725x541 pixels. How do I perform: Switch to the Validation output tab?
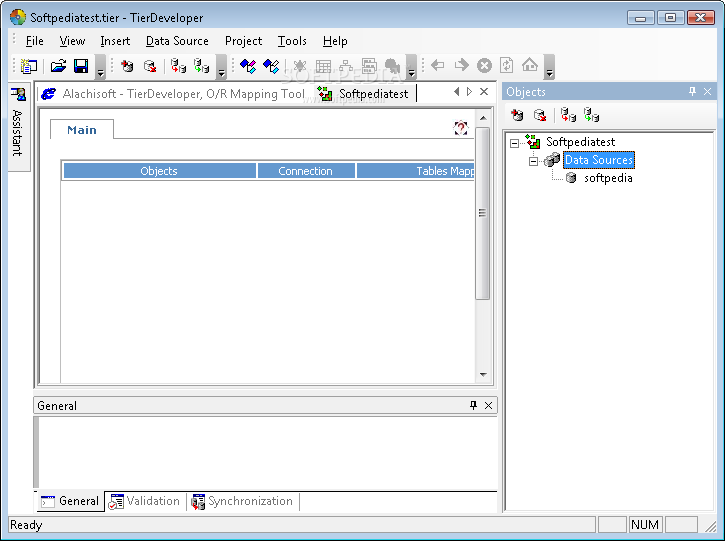(x=144, y=501)
